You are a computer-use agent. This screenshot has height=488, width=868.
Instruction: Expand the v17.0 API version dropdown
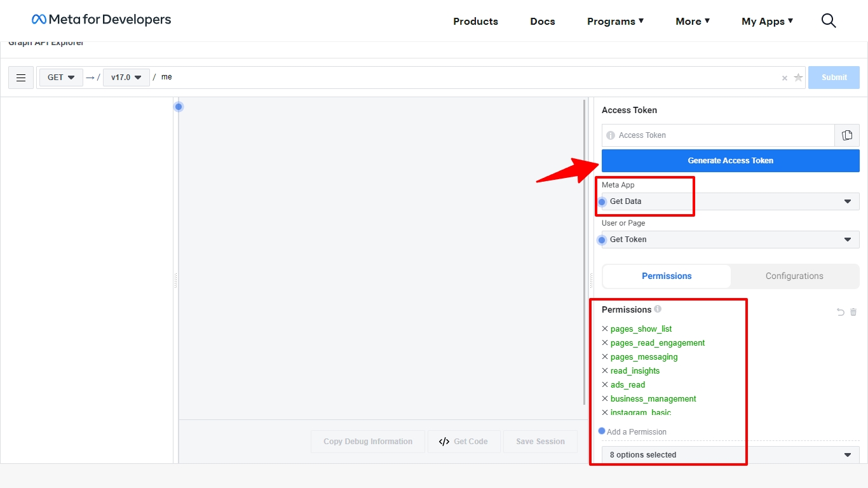(126, 78)
